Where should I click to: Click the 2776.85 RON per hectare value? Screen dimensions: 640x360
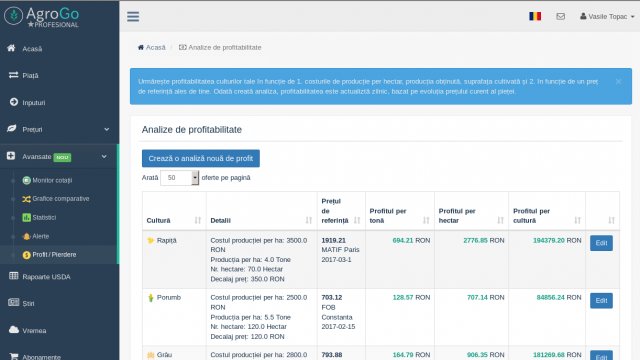coord(484,240)
